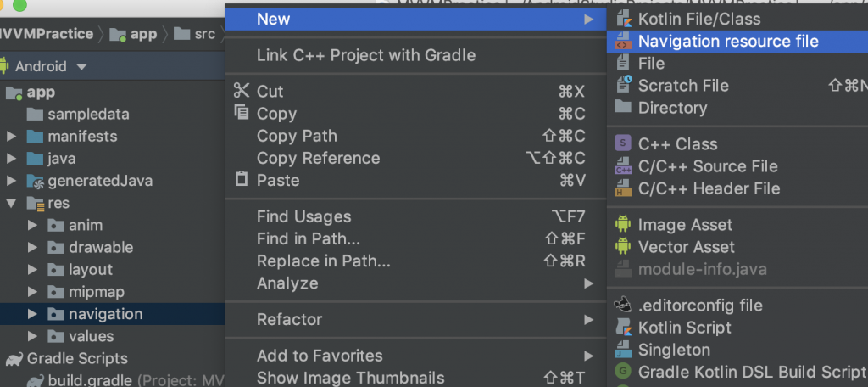The image size is (868, 387).
Task: Click the Gradle Kotlin DSL Build Script icon
Action: (x=624, y=371)
